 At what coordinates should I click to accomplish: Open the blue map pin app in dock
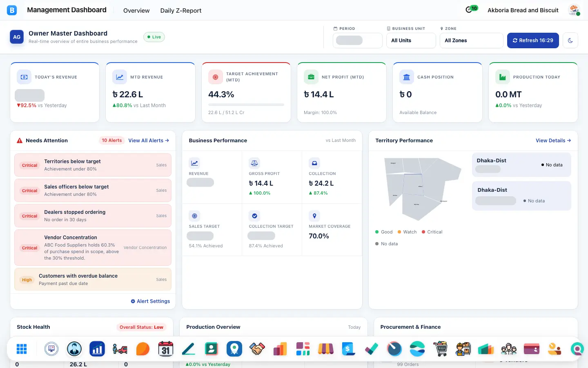pos(234,349)
